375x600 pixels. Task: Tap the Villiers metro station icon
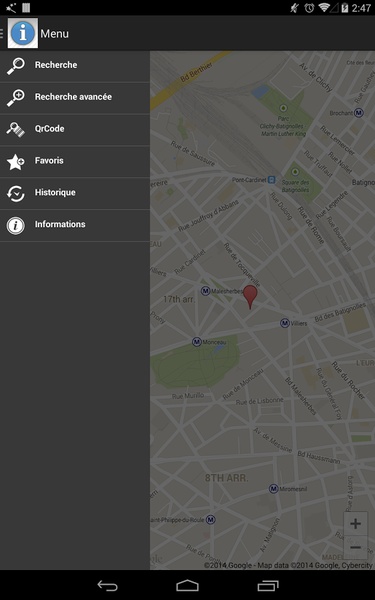click(x=285, y=323)
